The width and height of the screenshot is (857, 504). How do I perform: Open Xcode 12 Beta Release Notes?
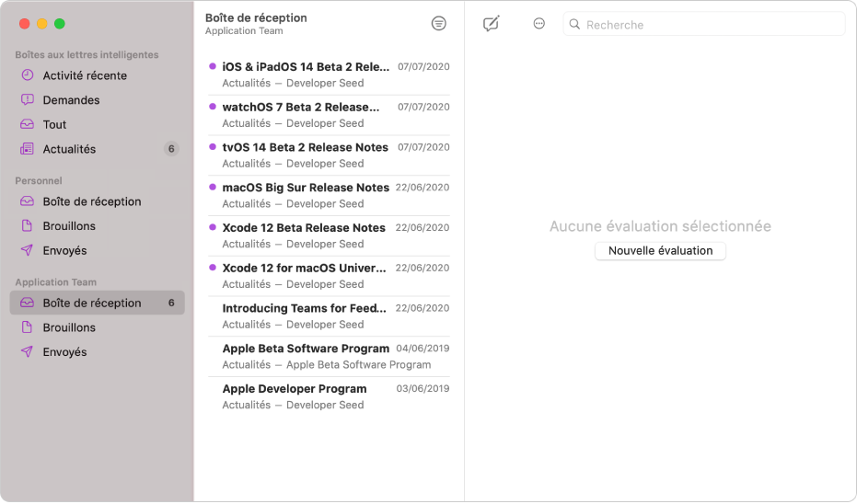point(329,235)
